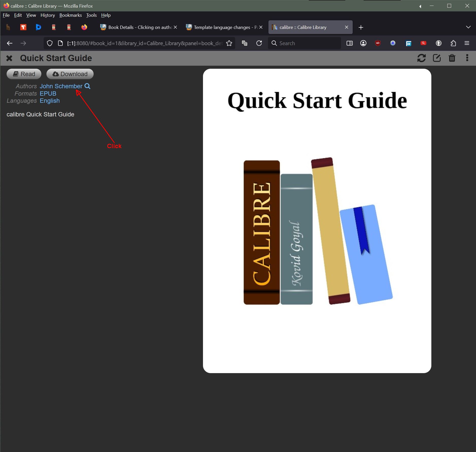This screenshot has height=452, width=476.
Task: Click the search icon next to John Schember
Action: [x=87, y=86]
